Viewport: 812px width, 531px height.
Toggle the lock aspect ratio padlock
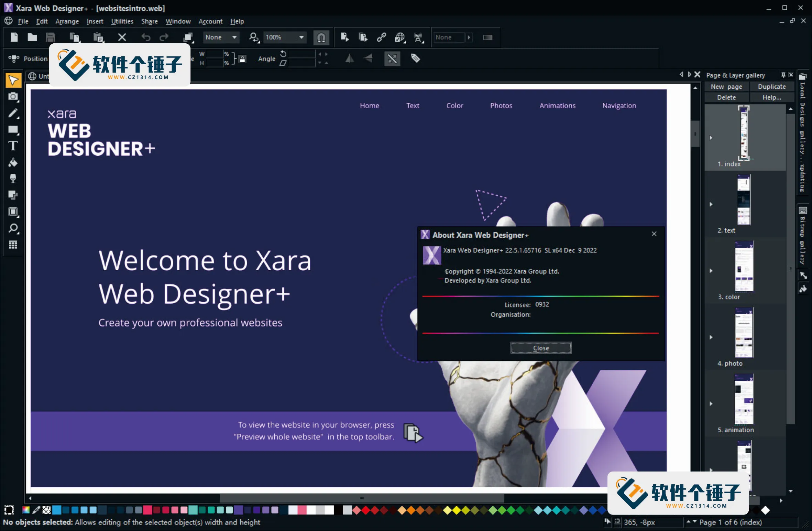242,59
